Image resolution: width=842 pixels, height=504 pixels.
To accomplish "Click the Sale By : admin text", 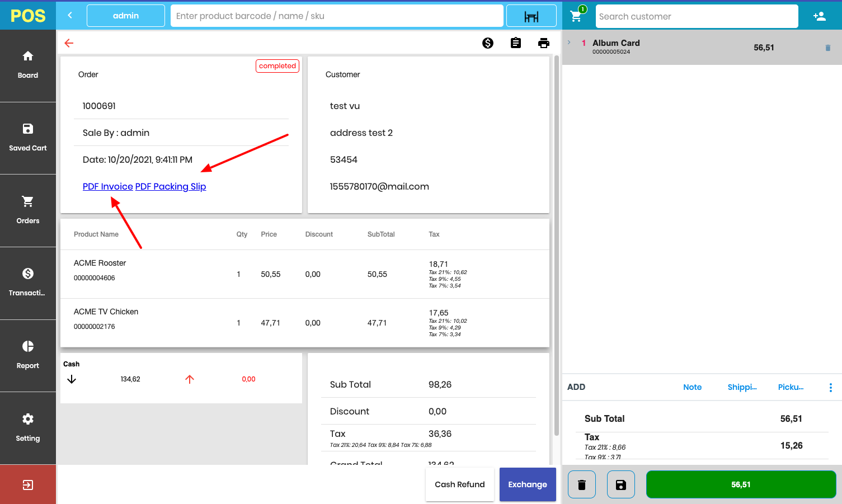I will pos(116,133).
